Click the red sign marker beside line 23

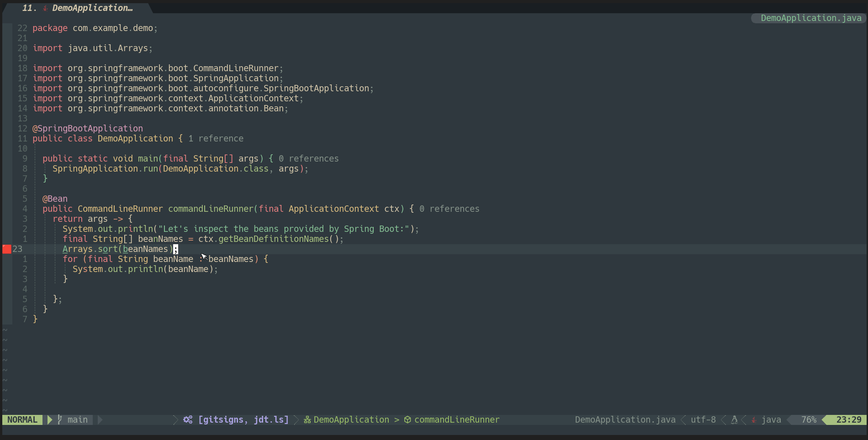7,249
